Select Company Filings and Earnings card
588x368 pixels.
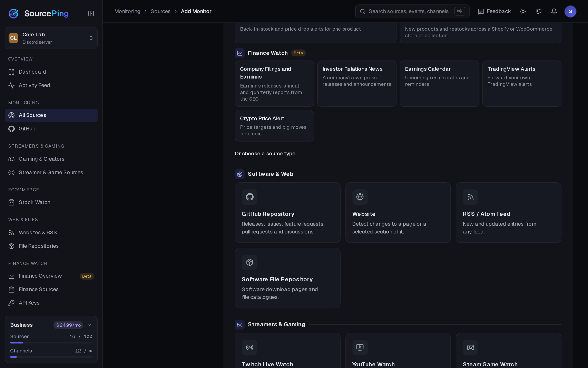point(274,84)
